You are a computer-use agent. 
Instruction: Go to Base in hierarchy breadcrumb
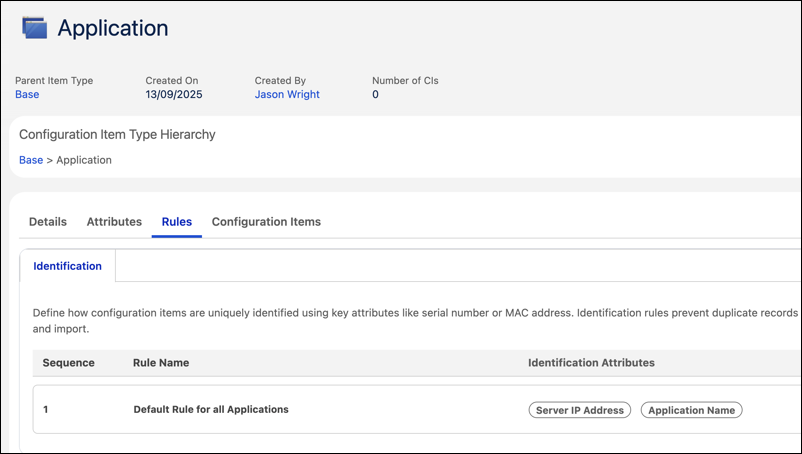[31, 160]
